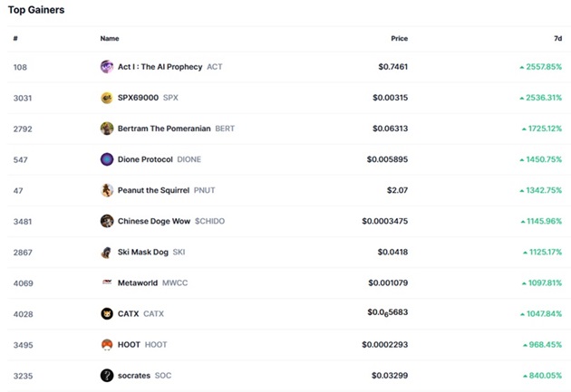Open the Peanut the Squirrel name link
This screenshot has width=571, height=392.
pyautogui.click(x=153, y=190)
